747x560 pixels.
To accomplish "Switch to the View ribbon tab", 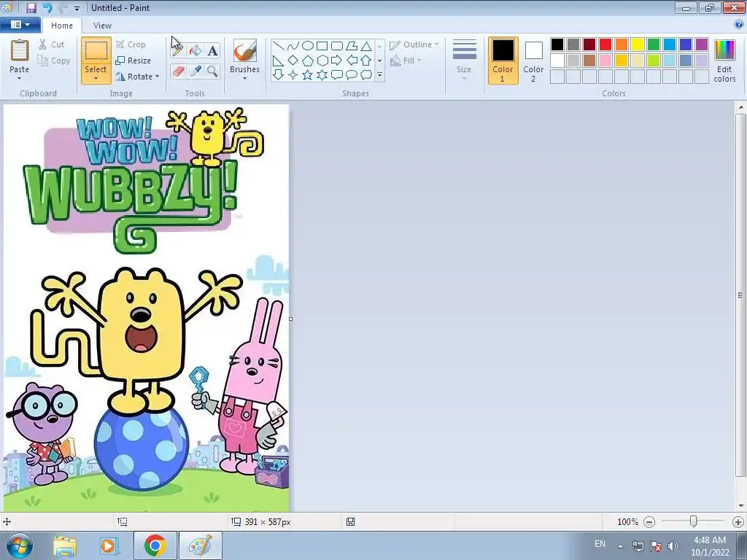I will coord(102,26).
